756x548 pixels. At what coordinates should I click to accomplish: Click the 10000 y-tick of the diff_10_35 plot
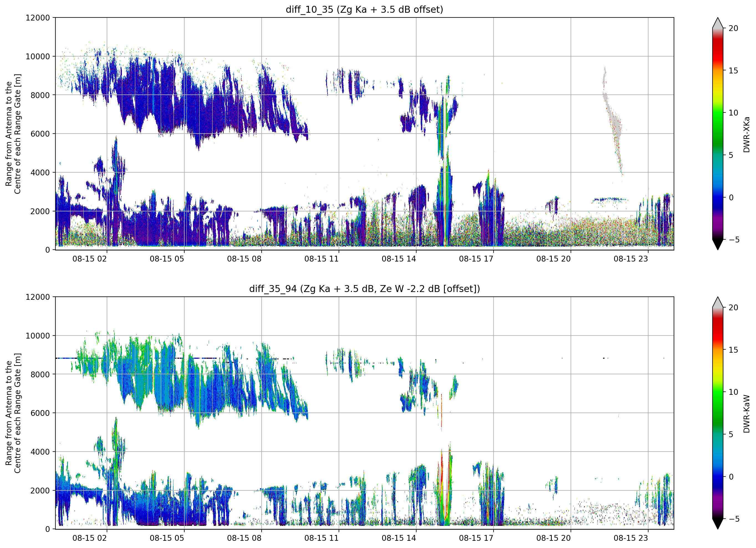[38, 56]
